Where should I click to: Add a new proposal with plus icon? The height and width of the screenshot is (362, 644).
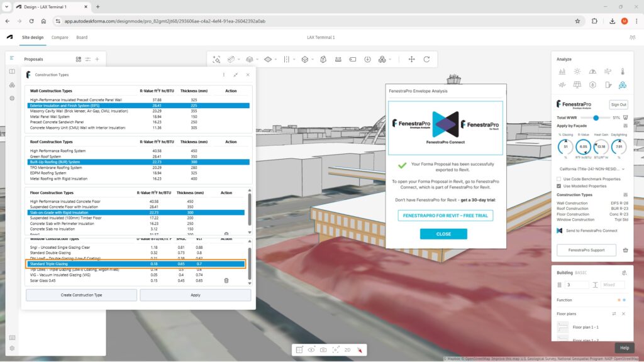point(97,59)
